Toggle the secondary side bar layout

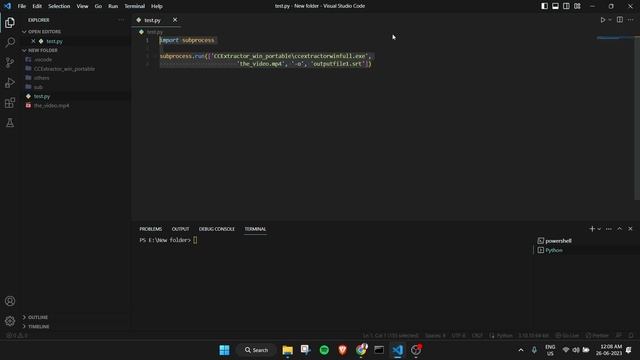click(566, 6)
